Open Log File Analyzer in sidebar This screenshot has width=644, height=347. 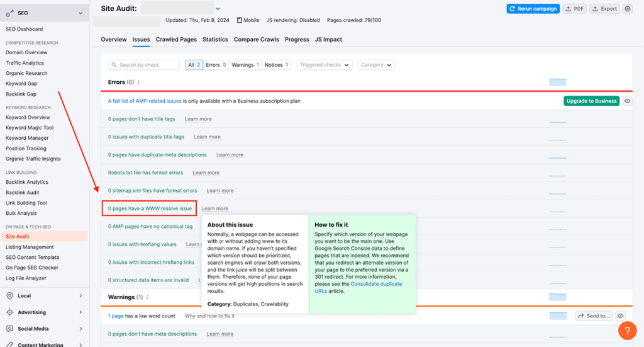pyautogui.click(x=26, y=278)
